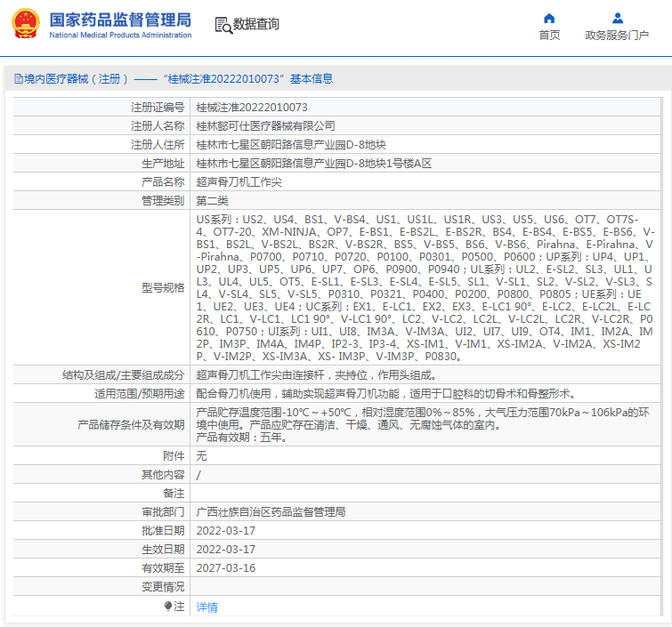Select the 变更情况 label
Screen dimensions: 672x627
tap(163, 587)
